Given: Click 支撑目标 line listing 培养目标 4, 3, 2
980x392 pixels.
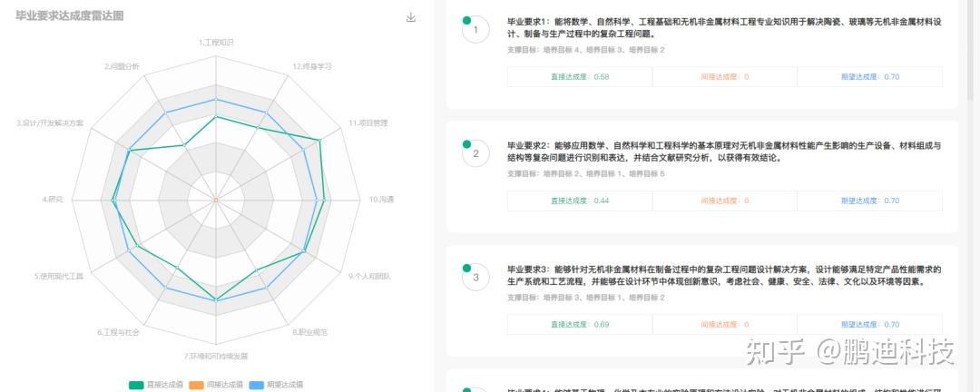Looking at the screenshot, I should click(585, 50).
